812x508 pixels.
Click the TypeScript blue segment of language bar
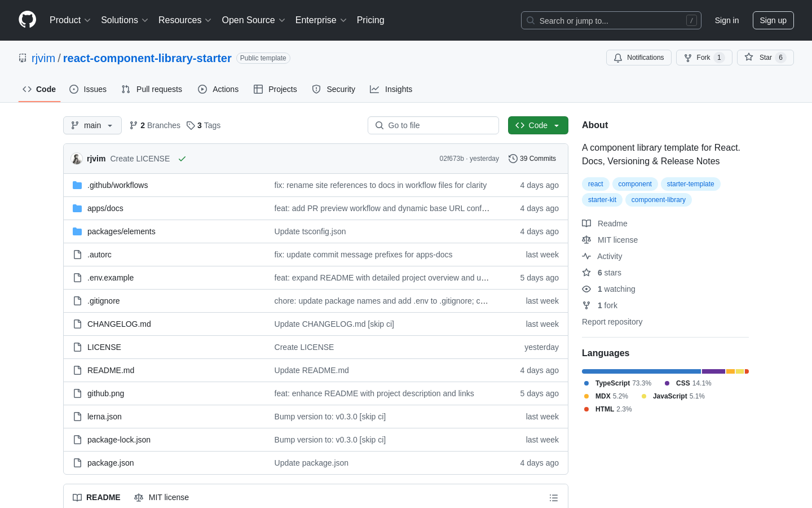coord(641,371)
